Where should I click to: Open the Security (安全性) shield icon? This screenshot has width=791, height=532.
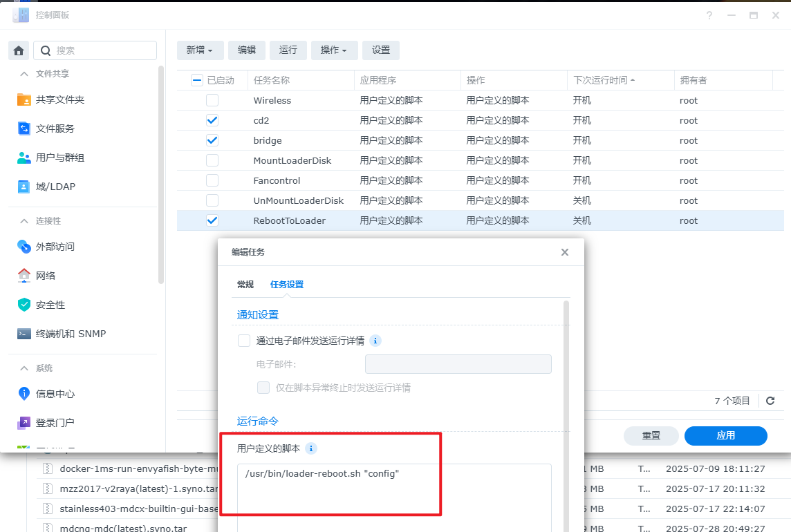pyautogui.click(x=24, y=305)
